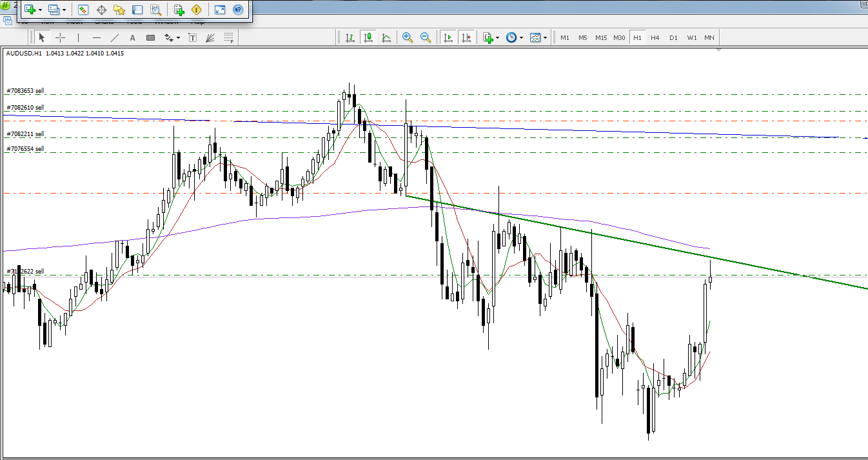Screen dimensions: 868x460
Task: Open the Data Window crosshair icon
Action: click(x=101, y=10)
